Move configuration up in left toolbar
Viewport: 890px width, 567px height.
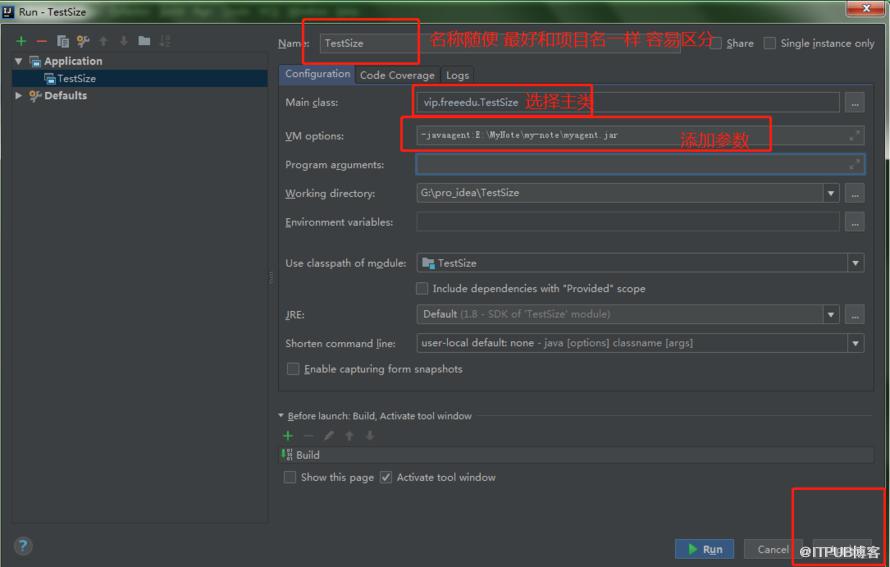pyautogui.click(x=103, y=41)
